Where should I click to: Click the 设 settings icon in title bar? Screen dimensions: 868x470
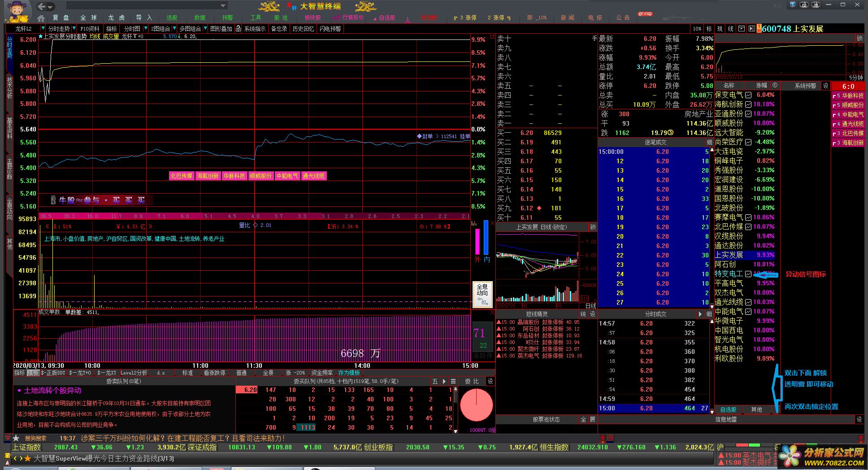804,5
